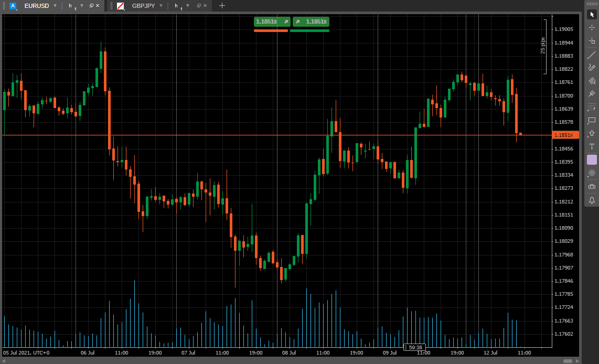Open a new chart with the plus tab
The height and width of the screenshot is (364, 599).
221,6
